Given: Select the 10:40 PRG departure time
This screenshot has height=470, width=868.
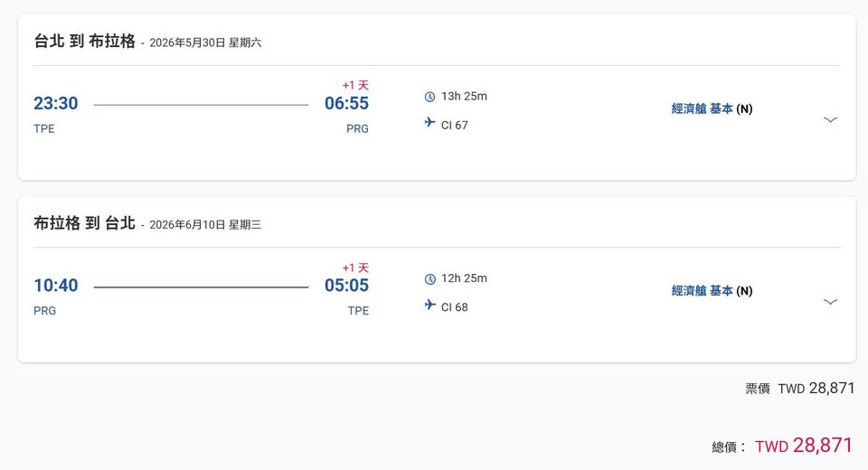Looking at the screenshot, I should pos(56,286).
